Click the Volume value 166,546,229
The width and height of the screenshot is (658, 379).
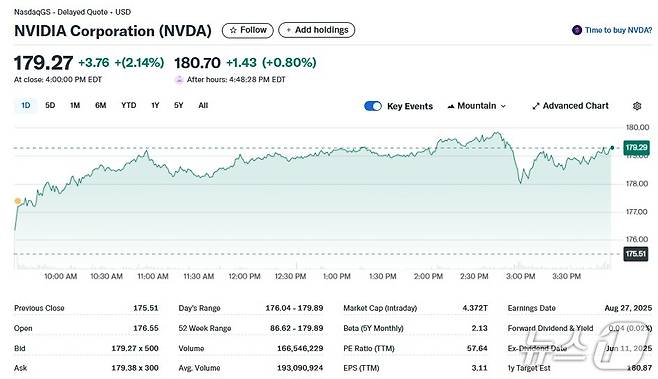tap(300, 348)
